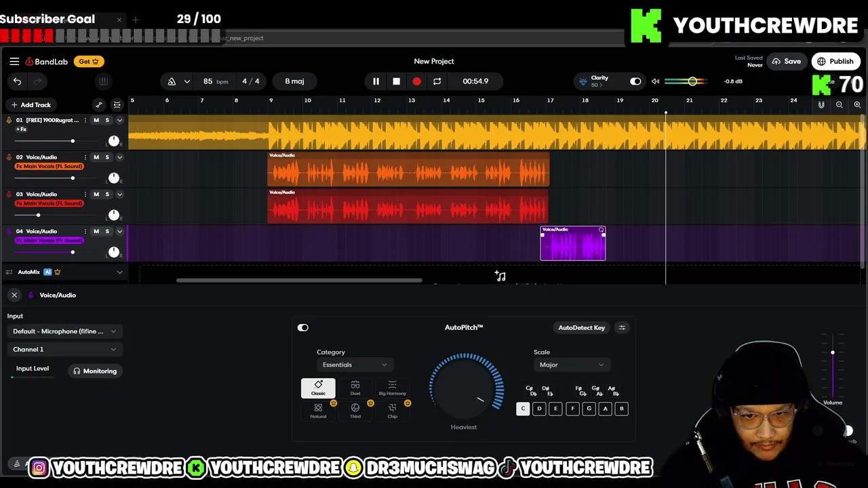Undo the last action
This screenshot has width=868, height=488.
point(17,81)
